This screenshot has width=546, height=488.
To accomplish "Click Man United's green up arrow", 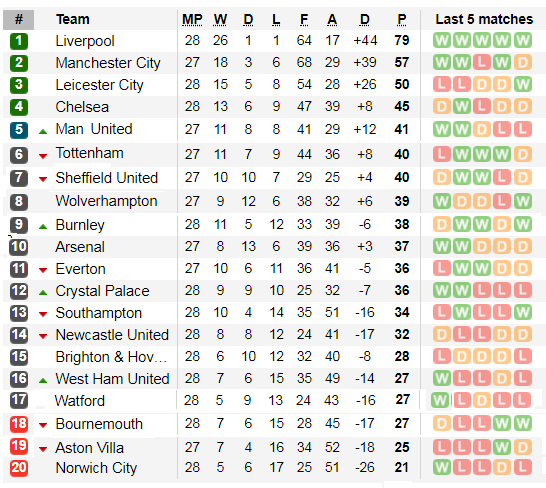I will pos(43,132).
